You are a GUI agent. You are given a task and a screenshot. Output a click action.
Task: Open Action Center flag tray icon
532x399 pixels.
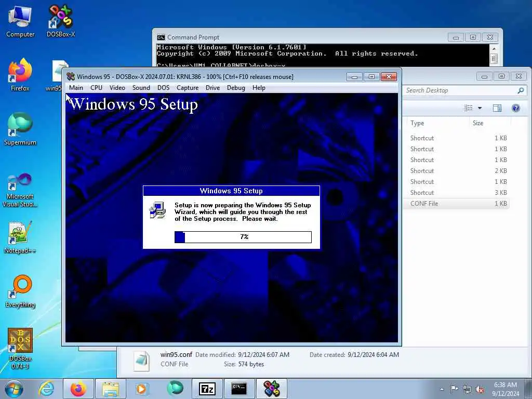pos(454,389)
